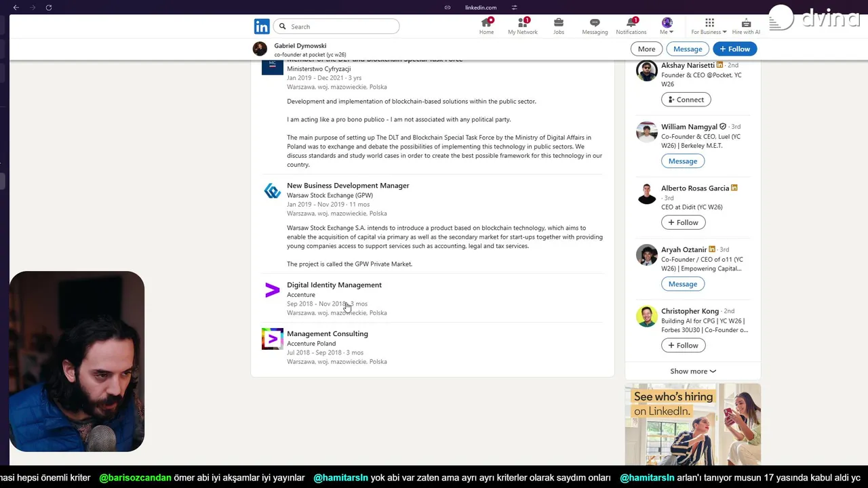Click the link icon beside the URL

[448, 7]
